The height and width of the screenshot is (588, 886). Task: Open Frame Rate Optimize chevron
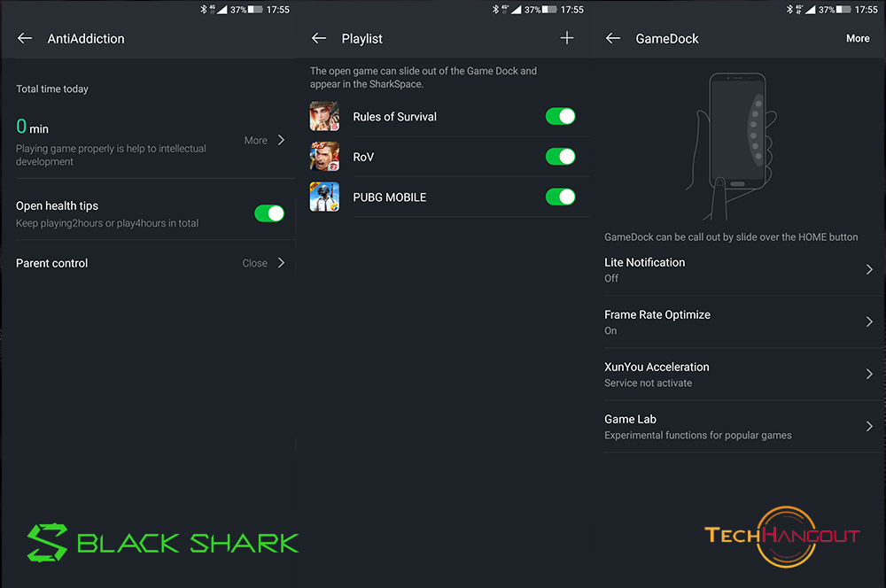click(x=870, y=322)
